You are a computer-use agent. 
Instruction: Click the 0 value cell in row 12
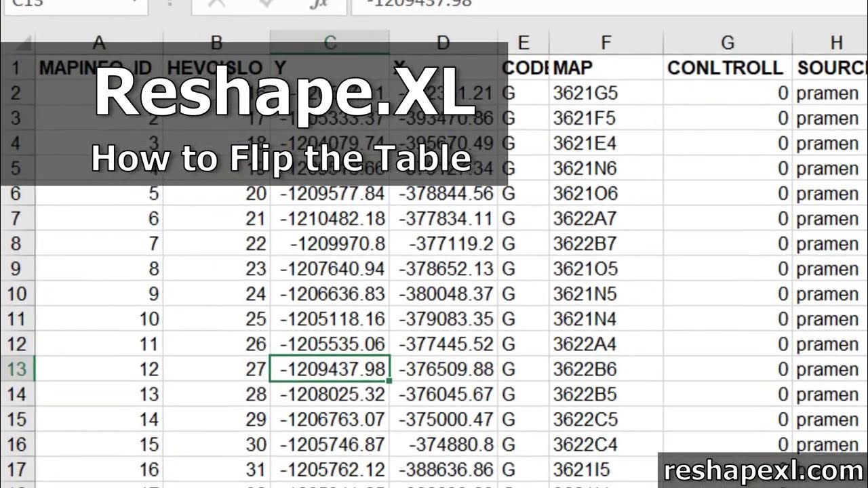coord(728,344)
